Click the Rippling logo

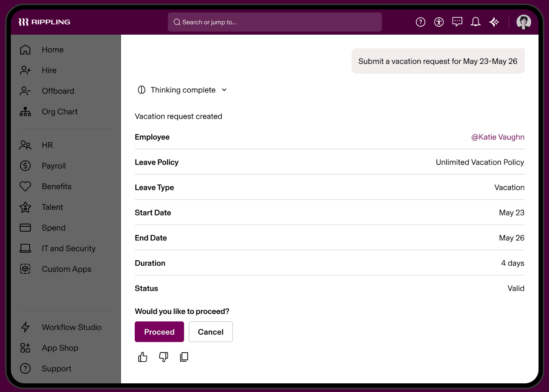[x=44, y=22]
